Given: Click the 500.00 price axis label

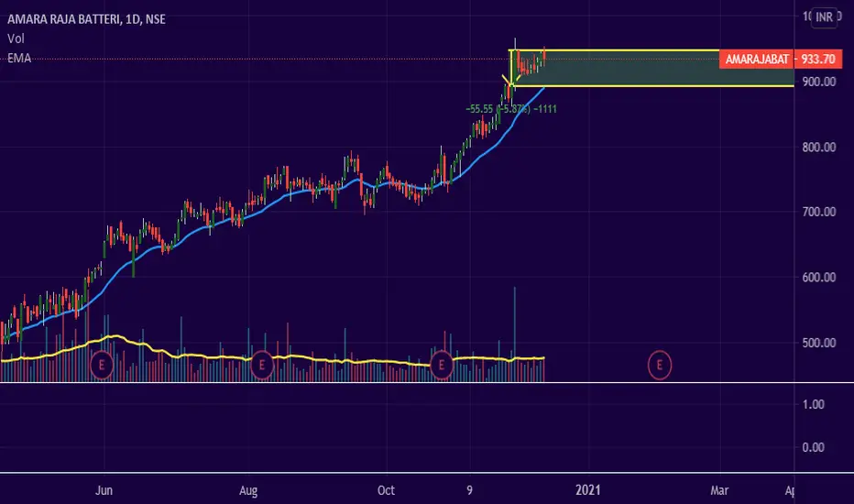Looking at the screenshot, I should pyautogui.click(x=818, y=343).
